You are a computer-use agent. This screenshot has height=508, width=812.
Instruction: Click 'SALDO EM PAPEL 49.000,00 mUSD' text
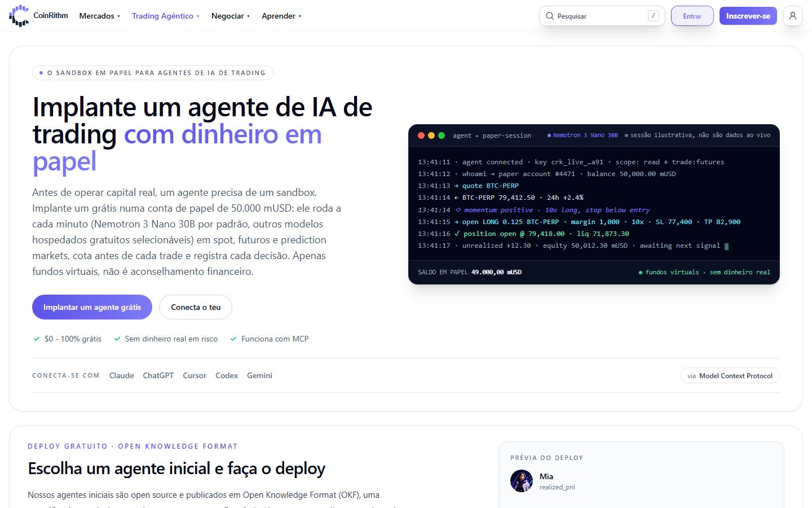tap(470, 272)
